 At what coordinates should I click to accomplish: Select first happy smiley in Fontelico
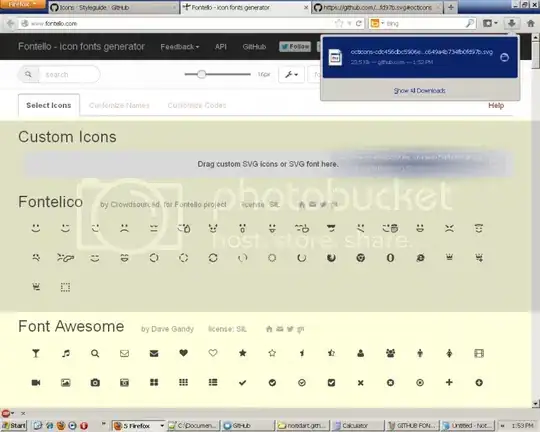(36, 228)
